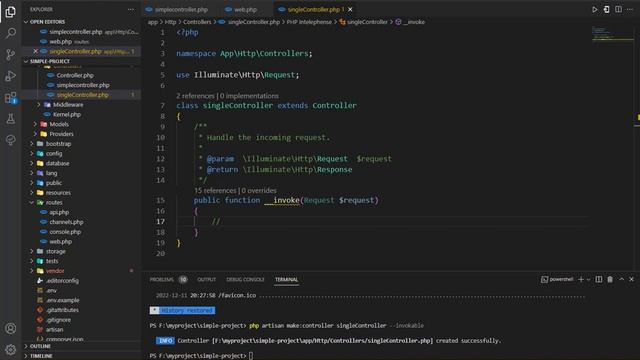Place cursor on line 17 comment
The width and height of the screenshot is (640, 360).
[216, 222]
